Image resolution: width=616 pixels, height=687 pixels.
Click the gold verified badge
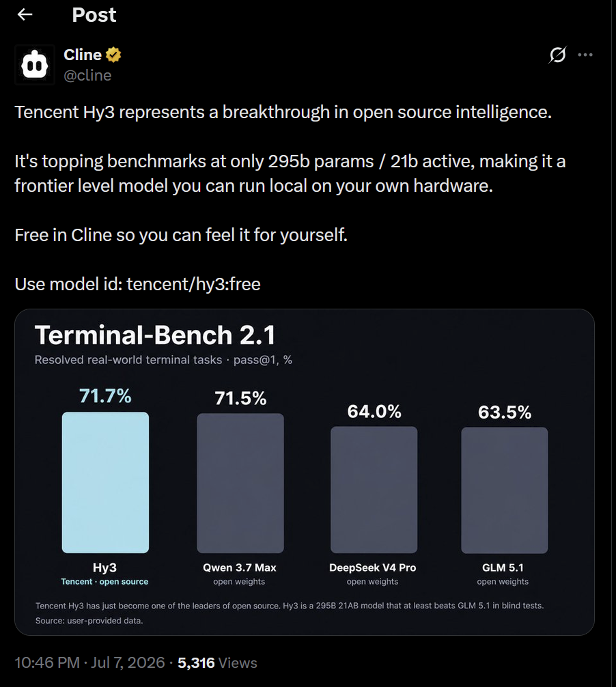pyautogui.click(x=113, y=55)
